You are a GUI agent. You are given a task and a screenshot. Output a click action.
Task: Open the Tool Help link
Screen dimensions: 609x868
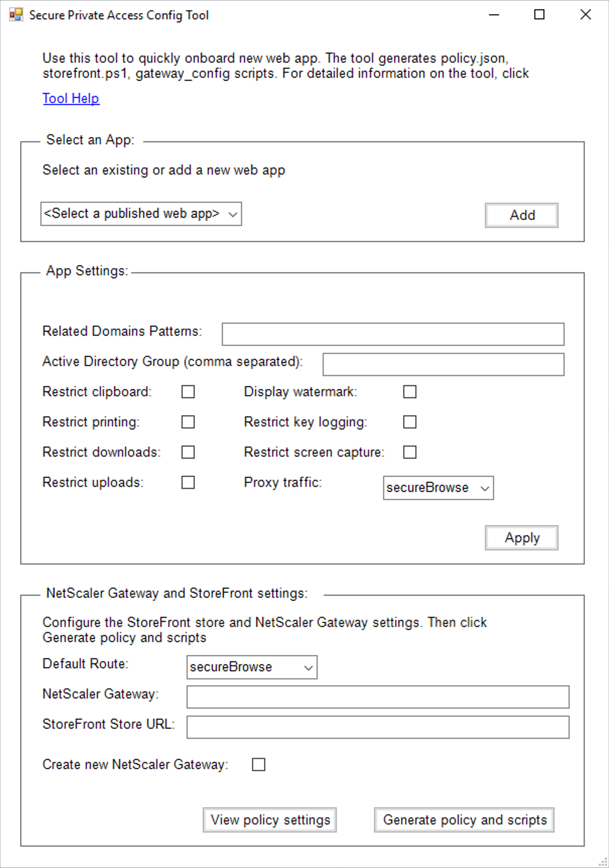point(71,98)
